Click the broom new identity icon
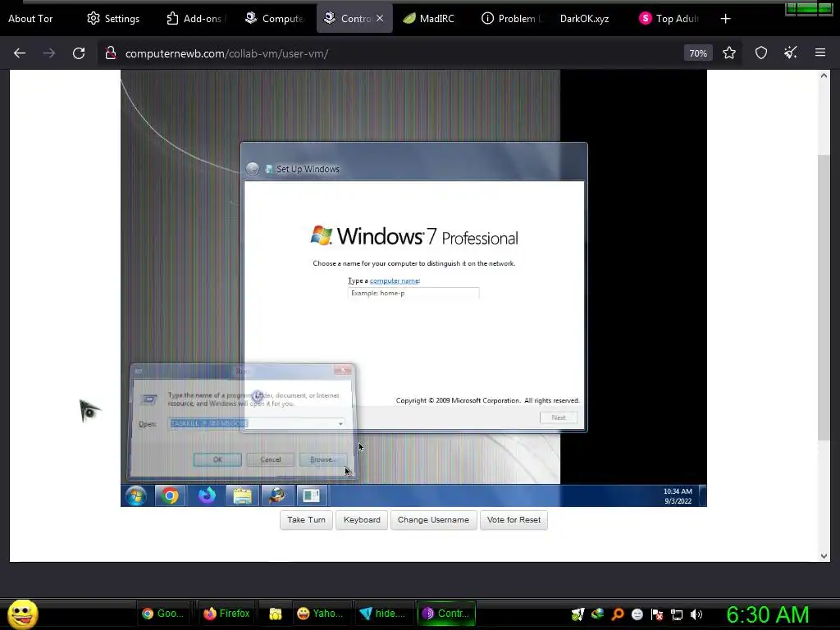The image size is (840, 630). point(791,53)
